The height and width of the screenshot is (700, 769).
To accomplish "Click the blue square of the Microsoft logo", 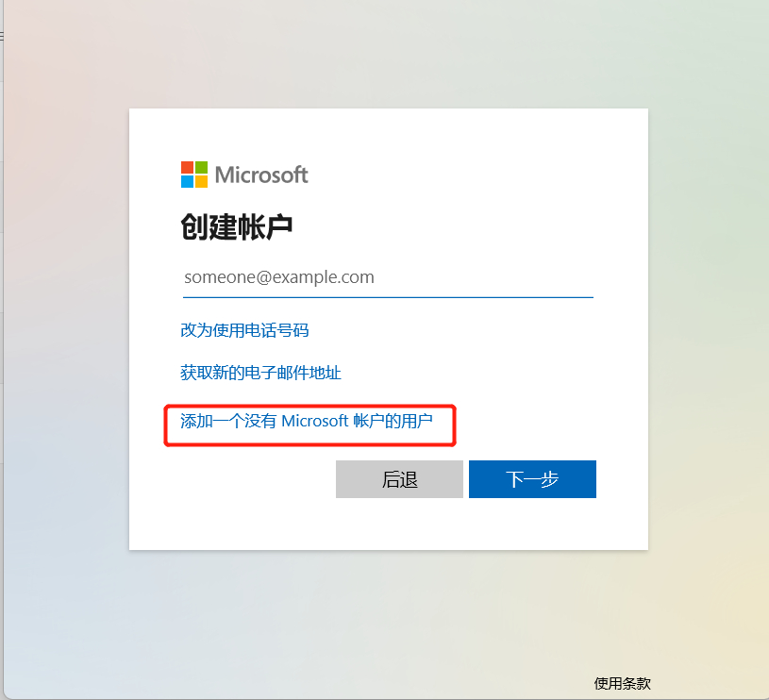I will pyautogui.click(x=188, y=181).
